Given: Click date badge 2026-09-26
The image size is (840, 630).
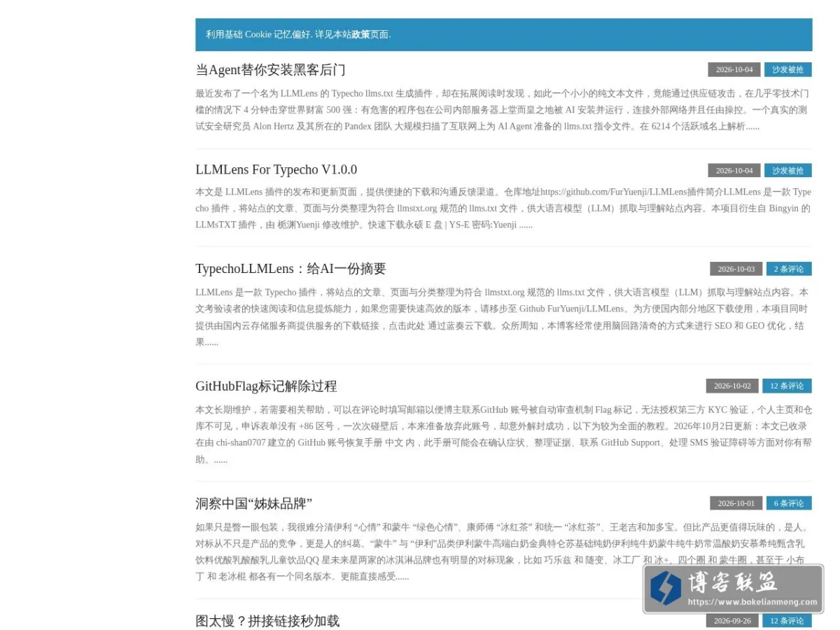Looking at the screenshot, I should (x=732, y=620).
